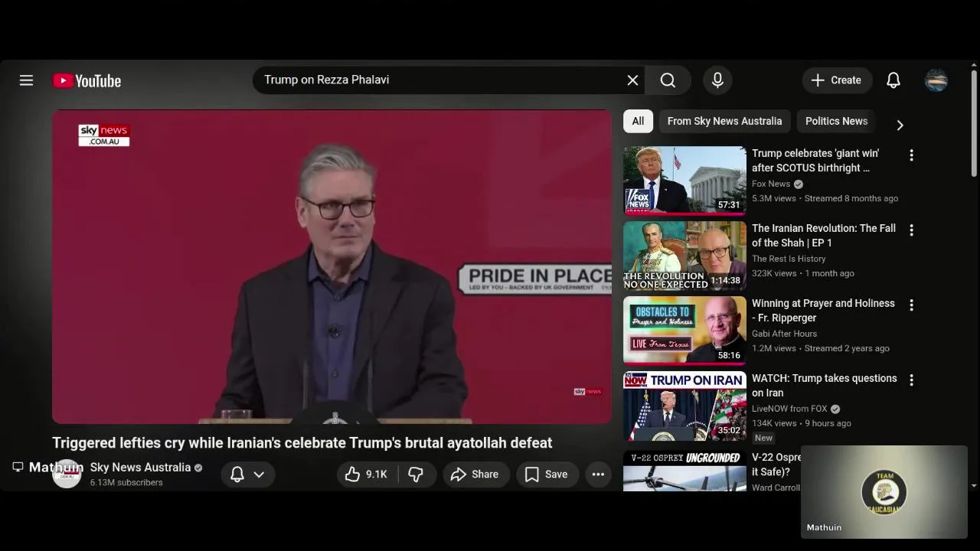This screenshot has width=980, height=551.
Task: Open options for Trump takes questions video
Action: coord(911,380)
